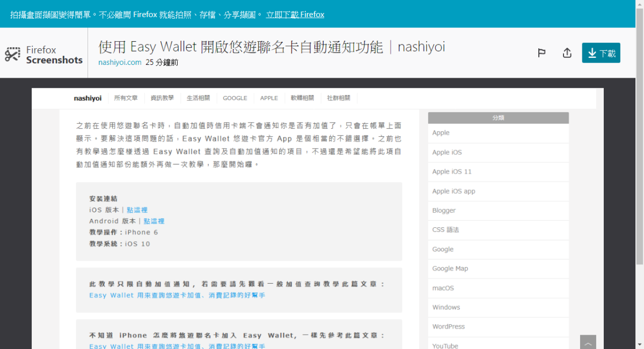This screenshot has width=644, height=349.
Task: Click the 分類 sidebar header
Action: 498,118
